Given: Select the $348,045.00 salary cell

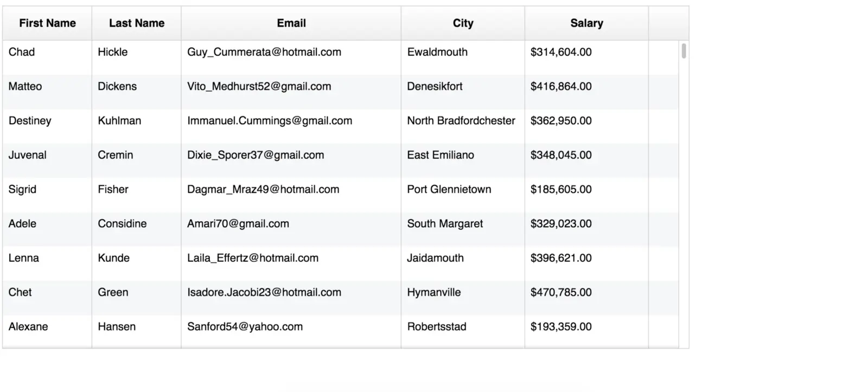Looking at the screenshot, I should (x=561, y=155).
